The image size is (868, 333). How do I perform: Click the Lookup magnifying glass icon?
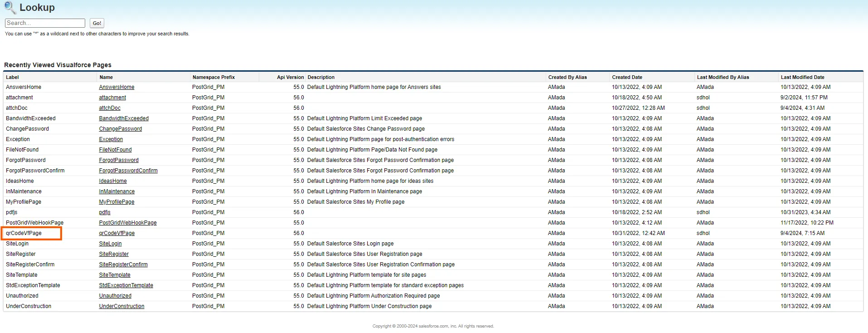pyautogui.click(x=10, y=8)
